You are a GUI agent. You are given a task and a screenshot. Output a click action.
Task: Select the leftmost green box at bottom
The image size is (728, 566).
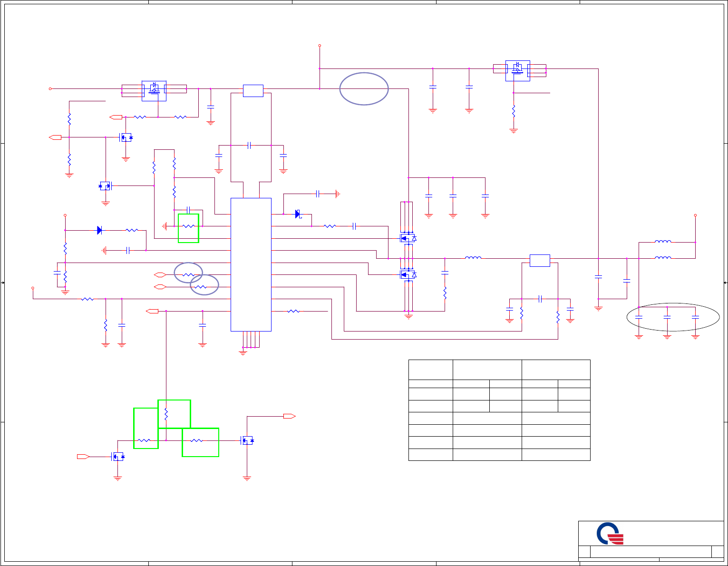146,428
